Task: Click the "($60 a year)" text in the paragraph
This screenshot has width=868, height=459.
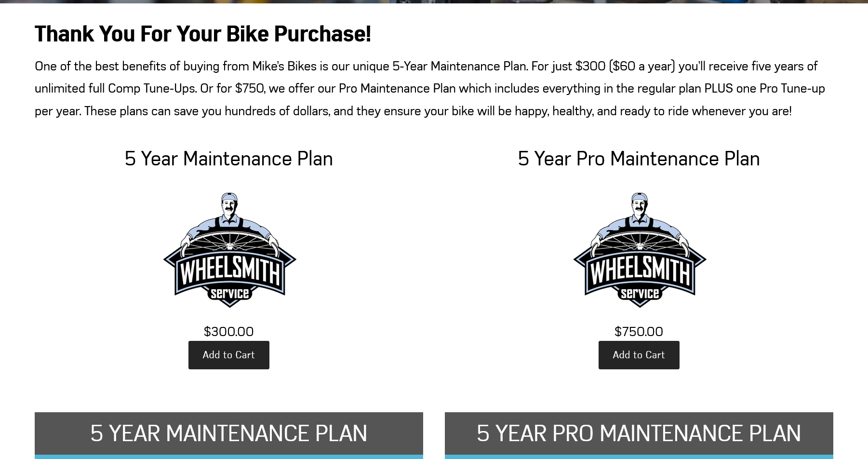Action: coord(642,66)
